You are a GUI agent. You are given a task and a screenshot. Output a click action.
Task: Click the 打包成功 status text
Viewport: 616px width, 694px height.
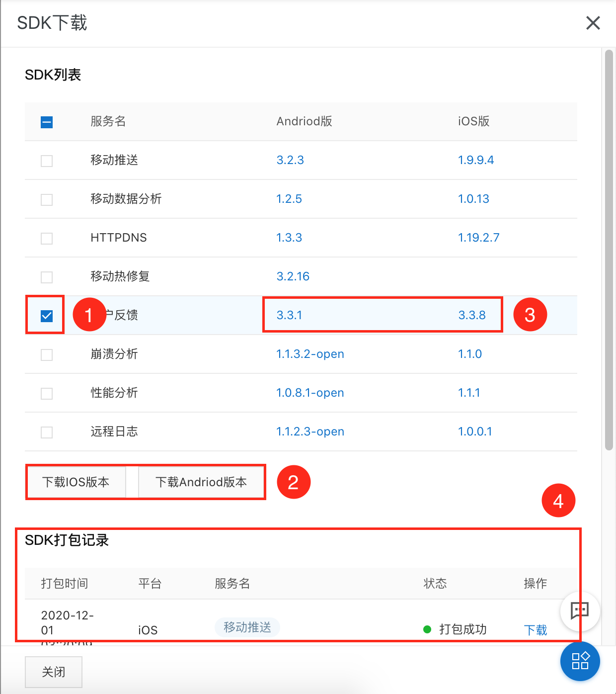463,629
